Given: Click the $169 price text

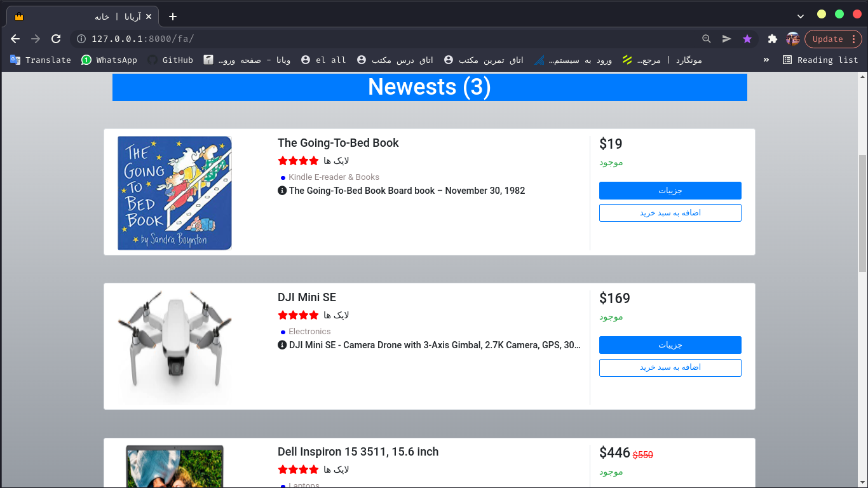Looking at the screenshot, I should coord(614,298).
